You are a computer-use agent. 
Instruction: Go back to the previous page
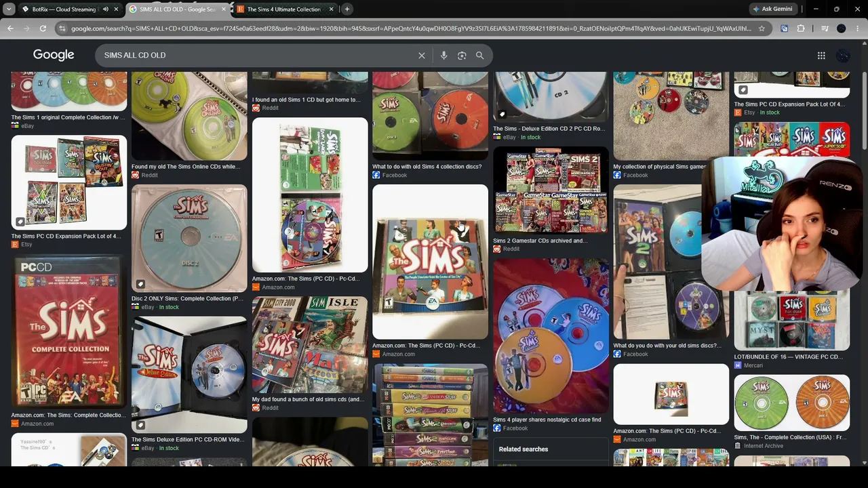click(10, 28)
